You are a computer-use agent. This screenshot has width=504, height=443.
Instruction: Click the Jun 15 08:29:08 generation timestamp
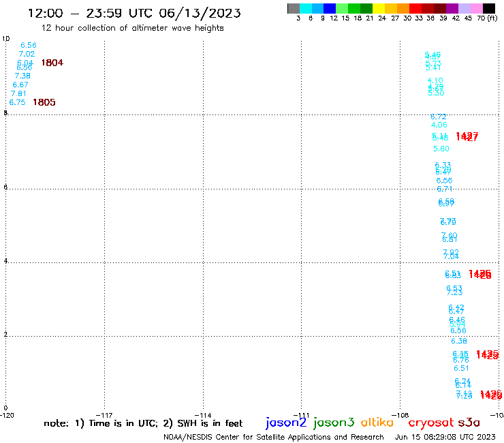click(x=445, y=437)
